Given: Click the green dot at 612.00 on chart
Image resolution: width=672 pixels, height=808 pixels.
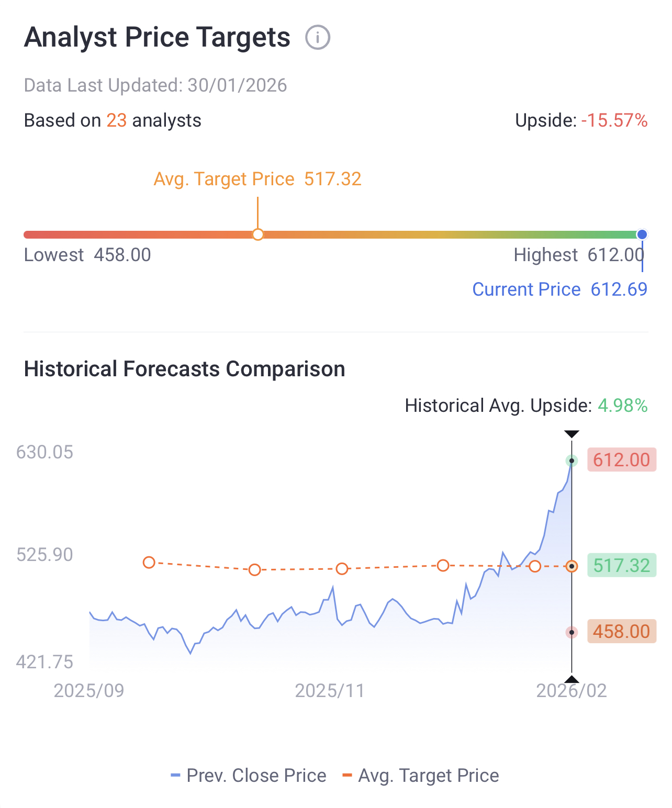Looking at the screenshot, I should 572,461.
